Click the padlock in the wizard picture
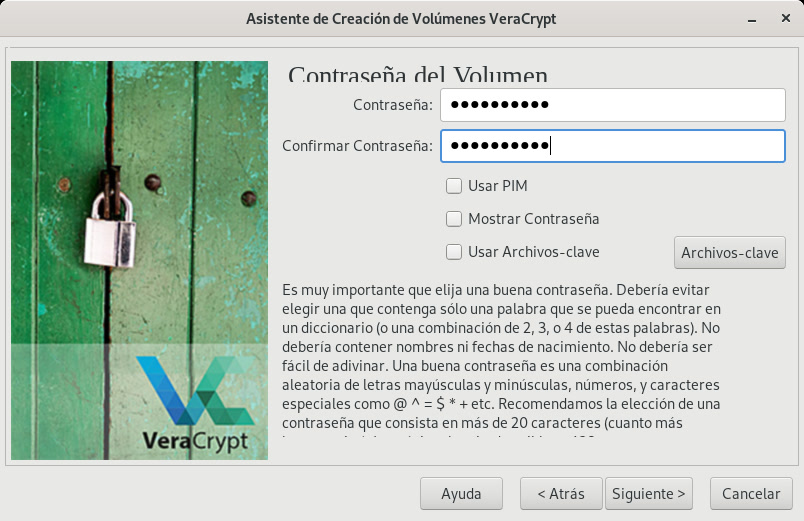The height and width of the screenshot is (521, 804). 109,228
